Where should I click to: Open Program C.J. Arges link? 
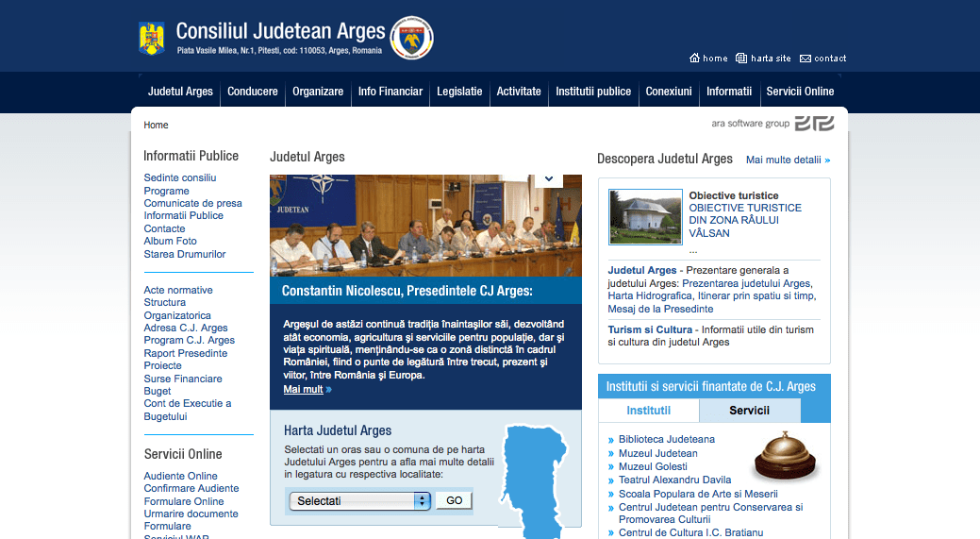click(190, 340)
